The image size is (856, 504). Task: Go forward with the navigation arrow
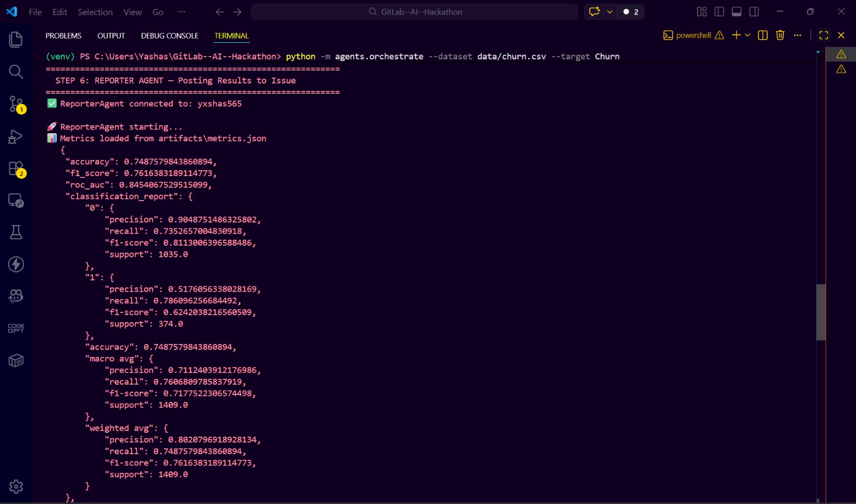[x=238, y=12]
